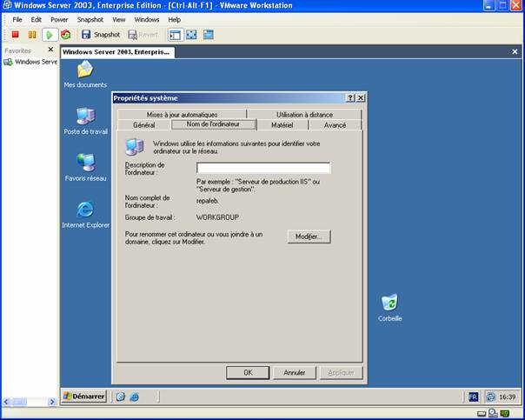This screenshot has height=420, width=525.
Task: Select the Windows Server 2003 VM tab
Action: click(x=117, y=52)
